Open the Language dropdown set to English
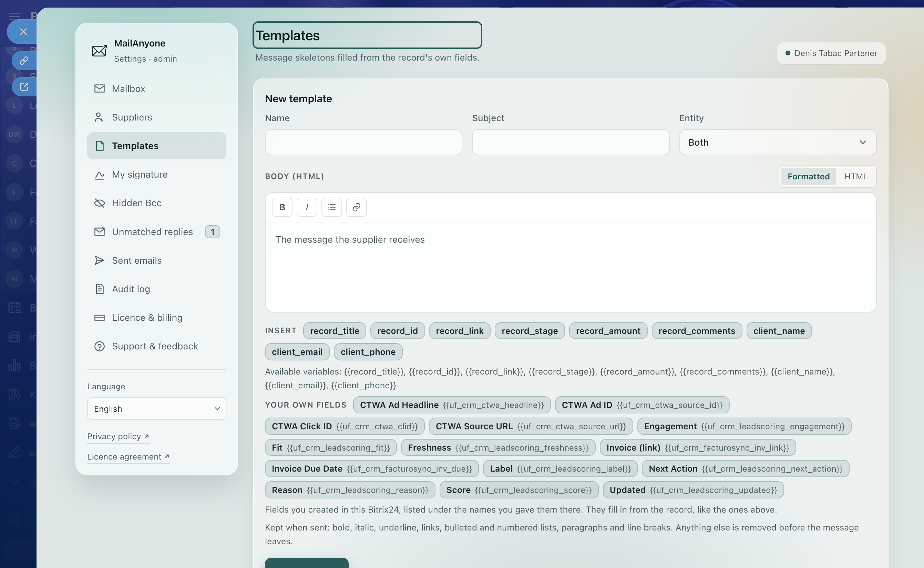924x568 pixels. 157,409
